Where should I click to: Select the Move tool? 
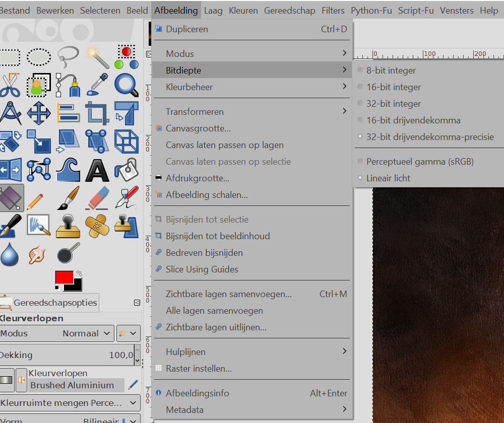[x=39, y=113]
